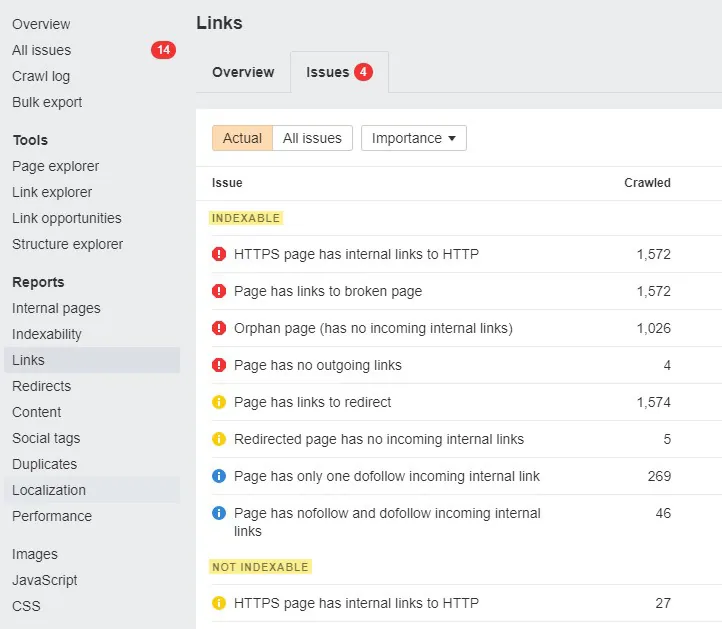Switch to the Issues tab

click(339, 72)
